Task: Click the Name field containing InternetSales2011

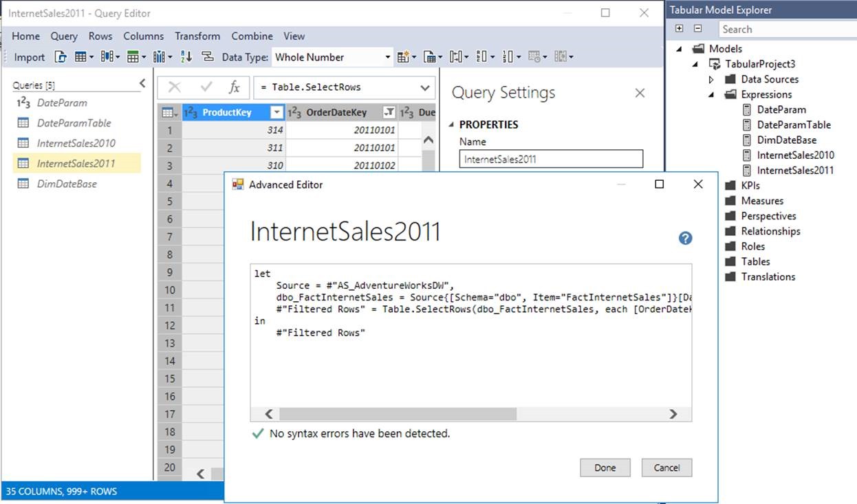Action: tap(551, 159)
